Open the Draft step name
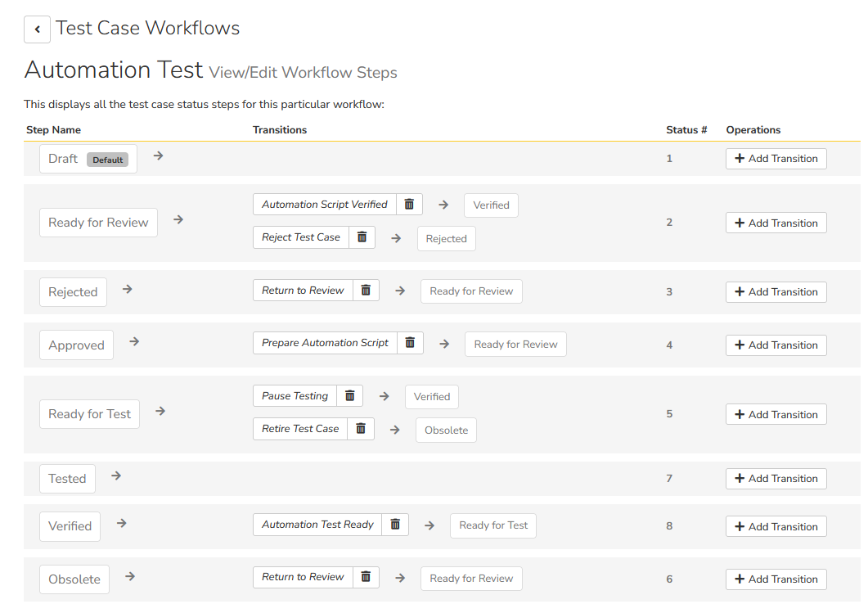This screenshot has width=868, height=613. 63,159
